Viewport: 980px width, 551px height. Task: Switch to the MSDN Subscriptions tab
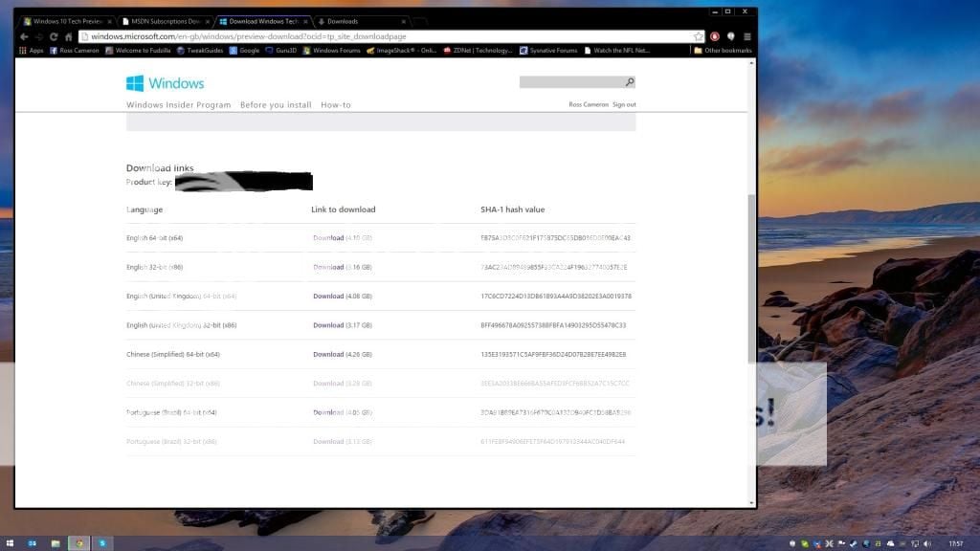(166, 21)
